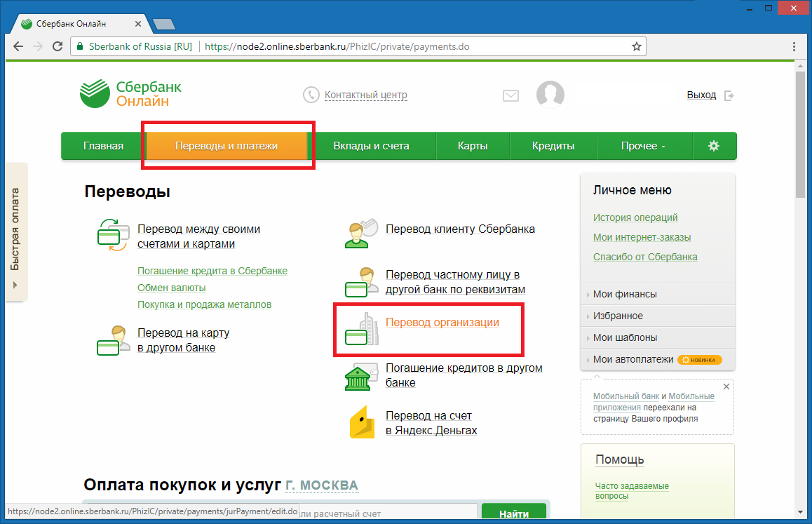Click the scrollbar down arrow

point(800,512)
